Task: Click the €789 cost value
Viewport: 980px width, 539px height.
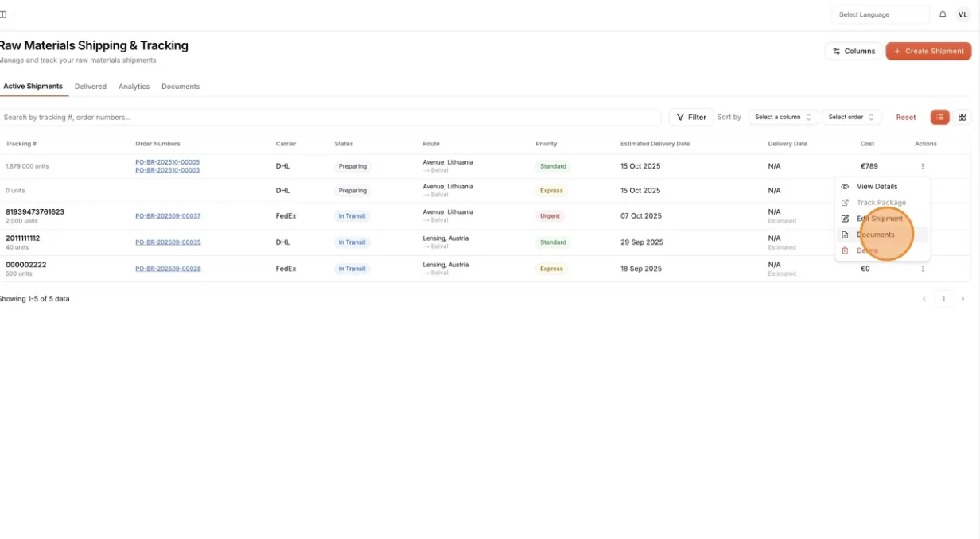Action: 869,166
